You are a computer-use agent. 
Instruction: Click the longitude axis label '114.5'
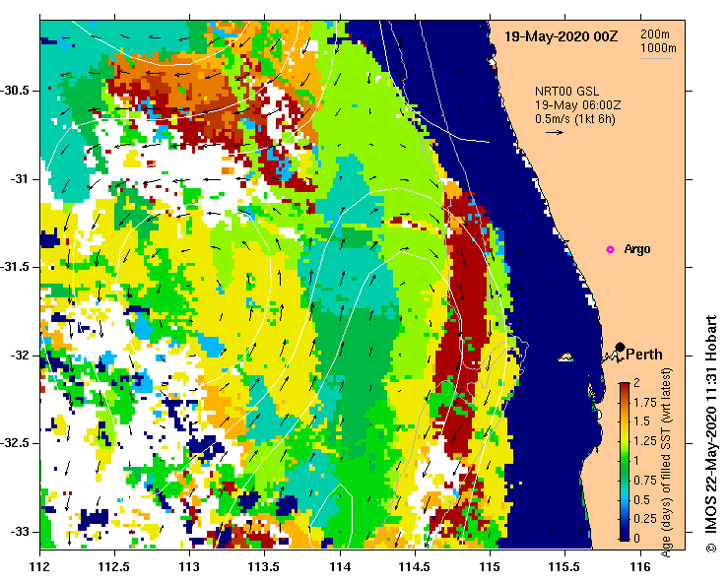tap(415, 567)
